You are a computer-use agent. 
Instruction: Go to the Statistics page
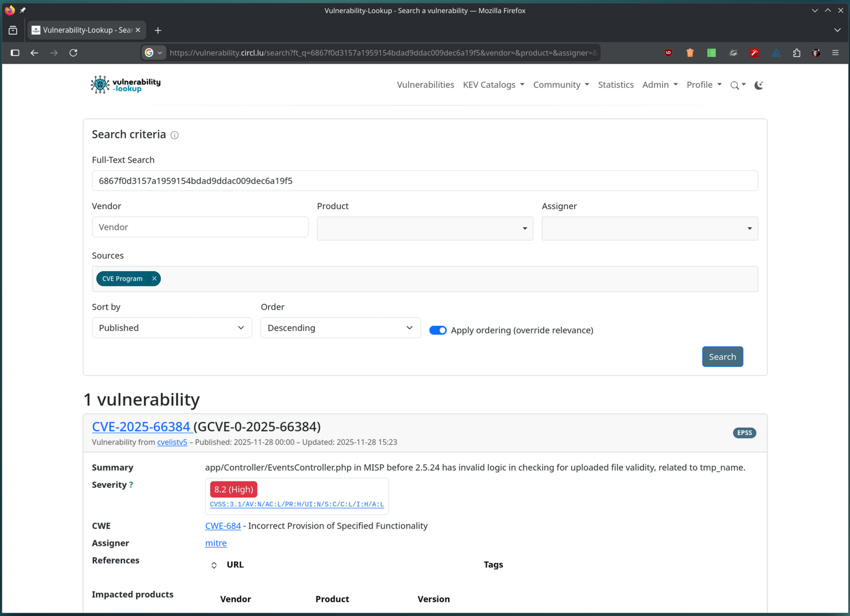(615, 84)
